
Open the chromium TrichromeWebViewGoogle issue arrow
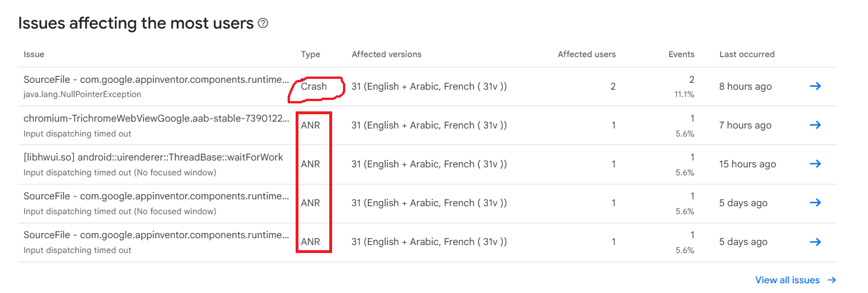click(x=815, y=125)
